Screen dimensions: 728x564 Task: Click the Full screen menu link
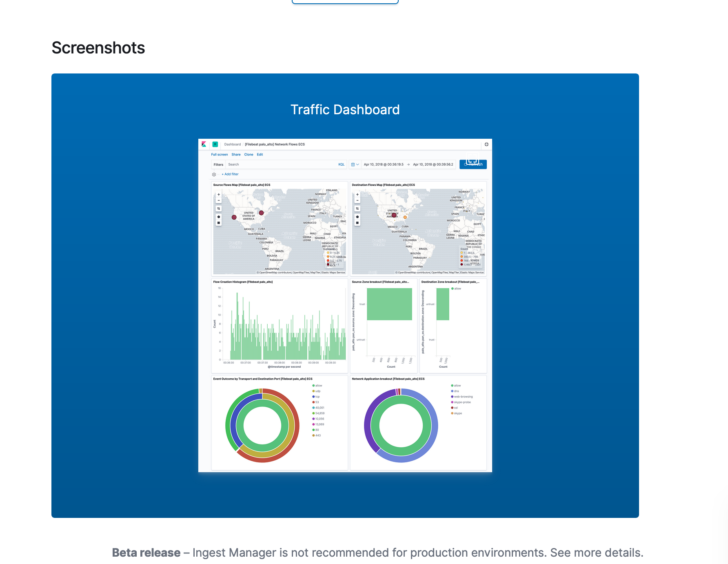coord(220,155)
